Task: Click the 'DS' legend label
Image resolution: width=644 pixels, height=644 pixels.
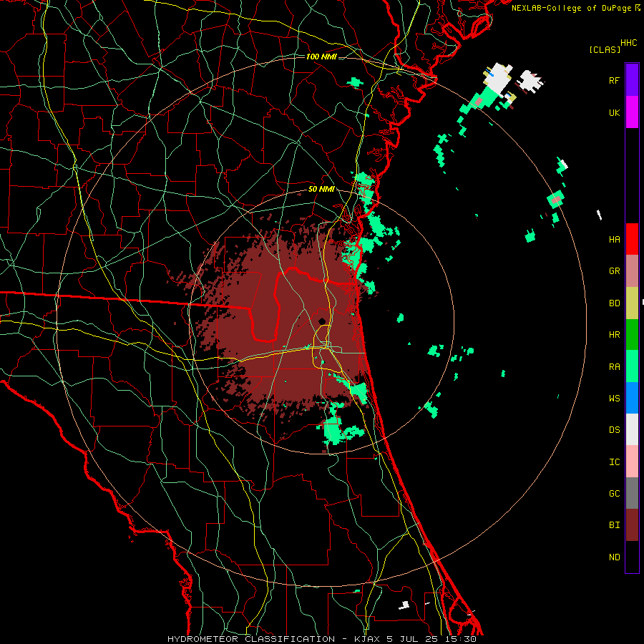Action: (615, 430)
